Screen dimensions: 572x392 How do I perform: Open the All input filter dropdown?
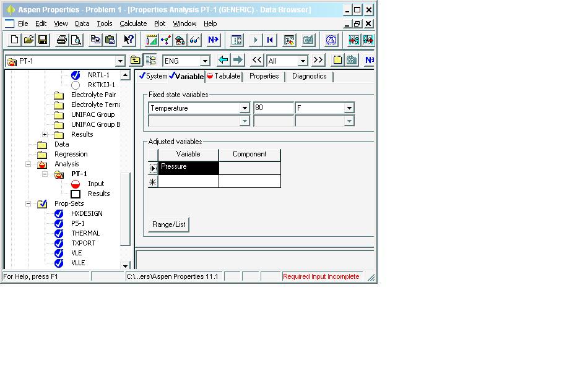(x=303, y=61)
